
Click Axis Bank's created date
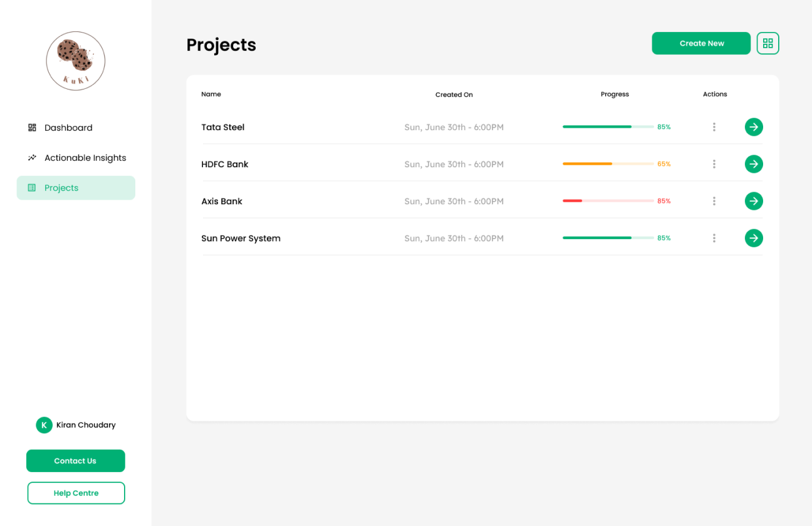coord(454,201)
